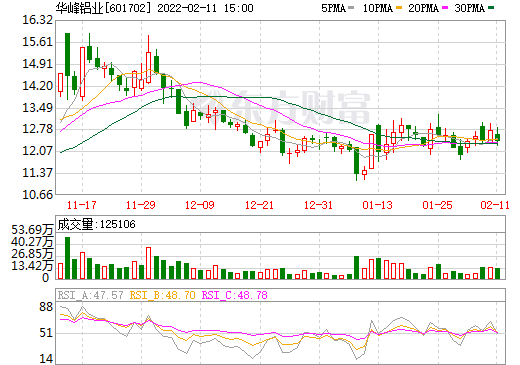Click the RSI_C:48.78 indicator label
The width and height of the screenshot is (520, 365).
click(235, 295)
